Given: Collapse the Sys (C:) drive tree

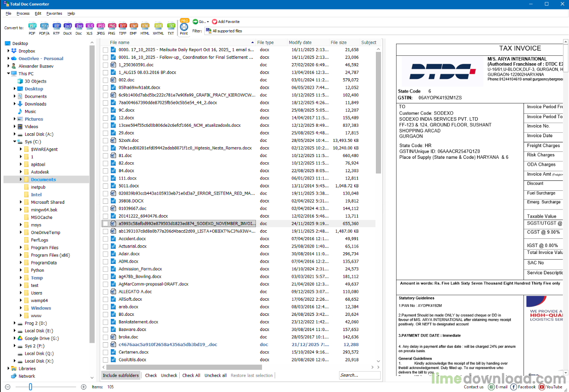Looking at the screenshot, I should pyautogui.click(x=14, y=141).
